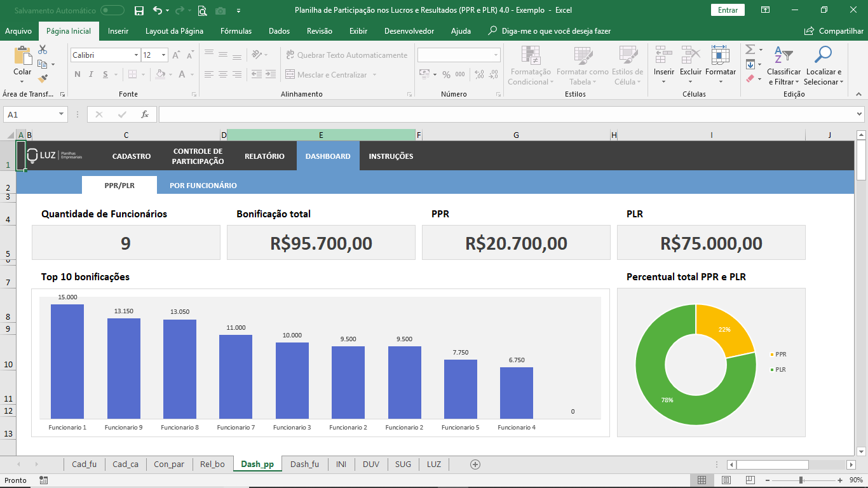868x488 pixels.
Task: Open the POR FUNCIONÁRIO sub-tab
Action: 203,186
